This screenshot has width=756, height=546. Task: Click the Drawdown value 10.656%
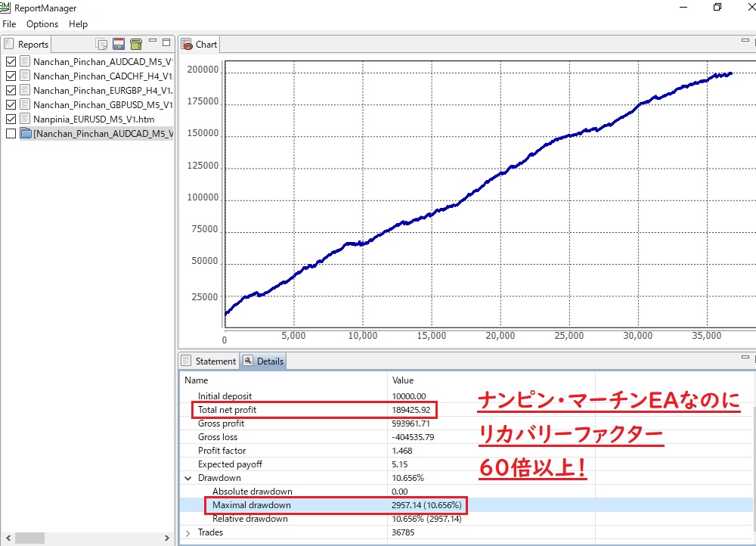(x=408, y=478)
